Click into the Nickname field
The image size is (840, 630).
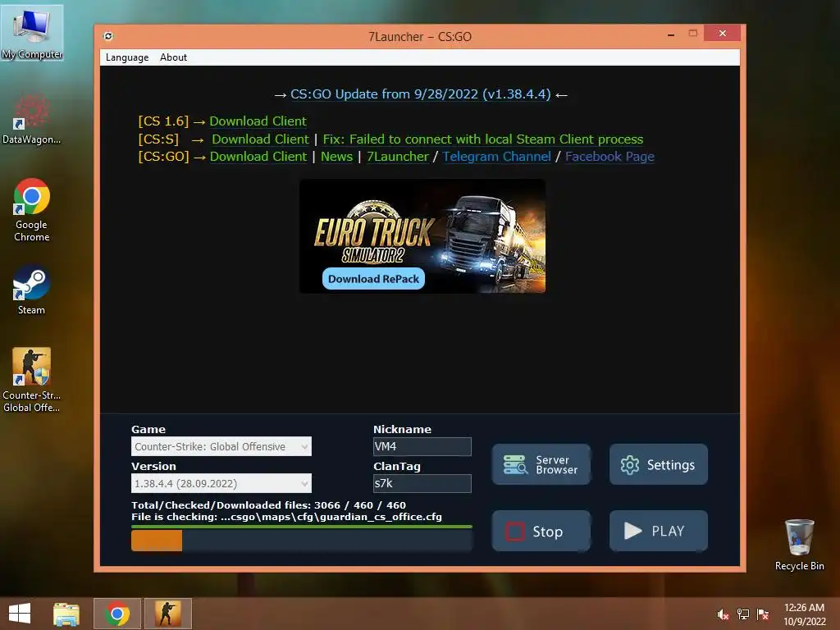coord(422,446)
